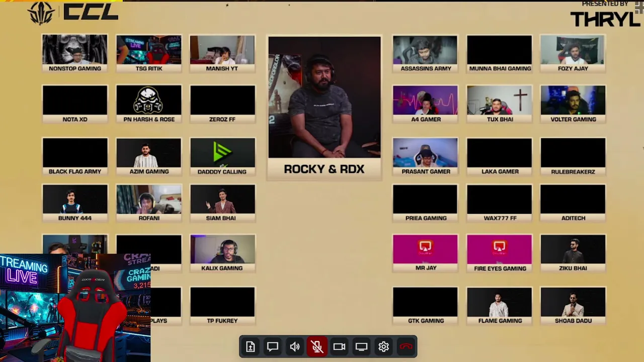The width and height of the screenshot is (644, 362).
Task: Click the MUNNA BHAI GAMING tile
Action: 499,54
